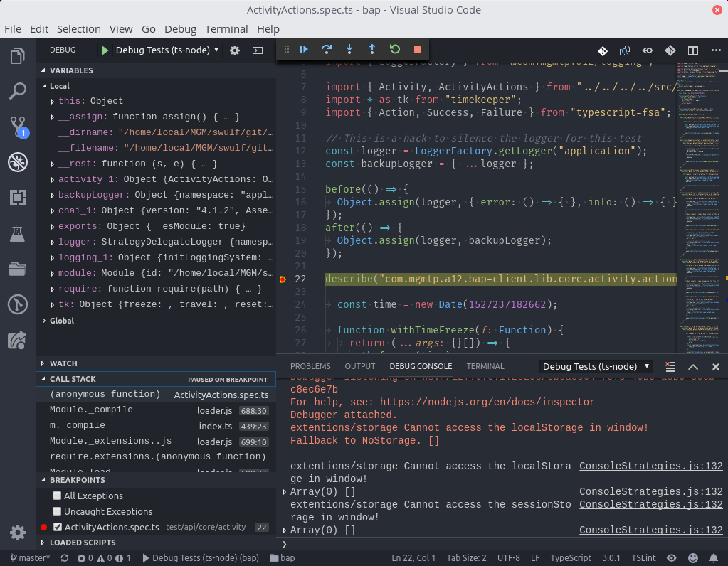The image size is (728, 566).
Task: Open the Extensions view in activity bar
Action: coord(18,198)
